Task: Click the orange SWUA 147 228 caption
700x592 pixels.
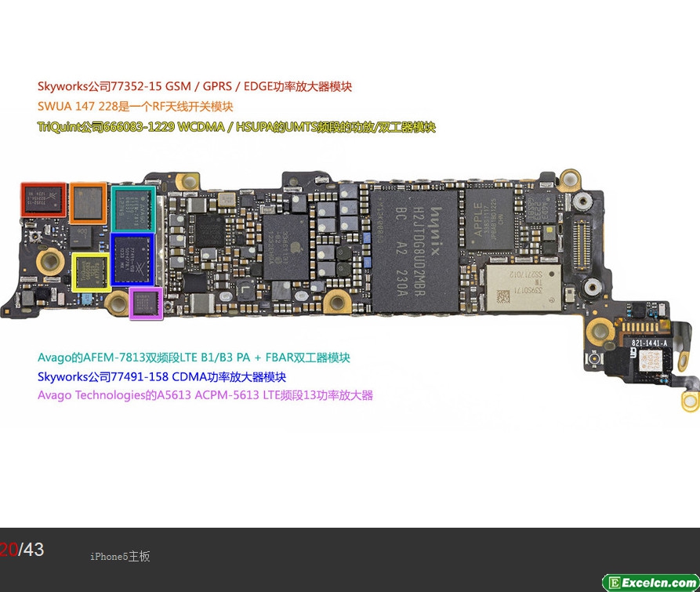Action: click(x=135, y=107)
